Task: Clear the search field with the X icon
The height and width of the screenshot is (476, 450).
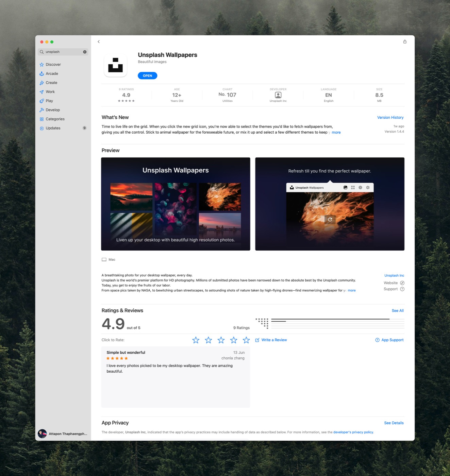Action: point(85,52)
